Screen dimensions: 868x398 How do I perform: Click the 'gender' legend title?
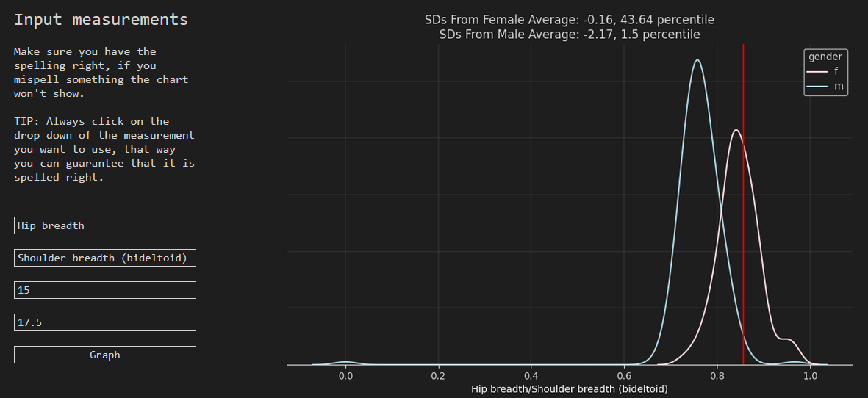[x=825, y=57]
